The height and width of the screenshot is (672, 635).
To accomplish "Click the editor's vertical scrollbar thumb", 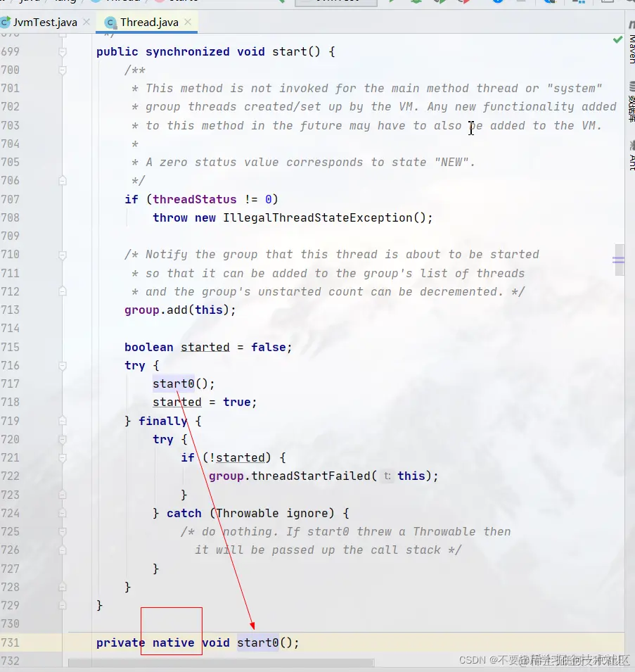I will click(620, 260).
